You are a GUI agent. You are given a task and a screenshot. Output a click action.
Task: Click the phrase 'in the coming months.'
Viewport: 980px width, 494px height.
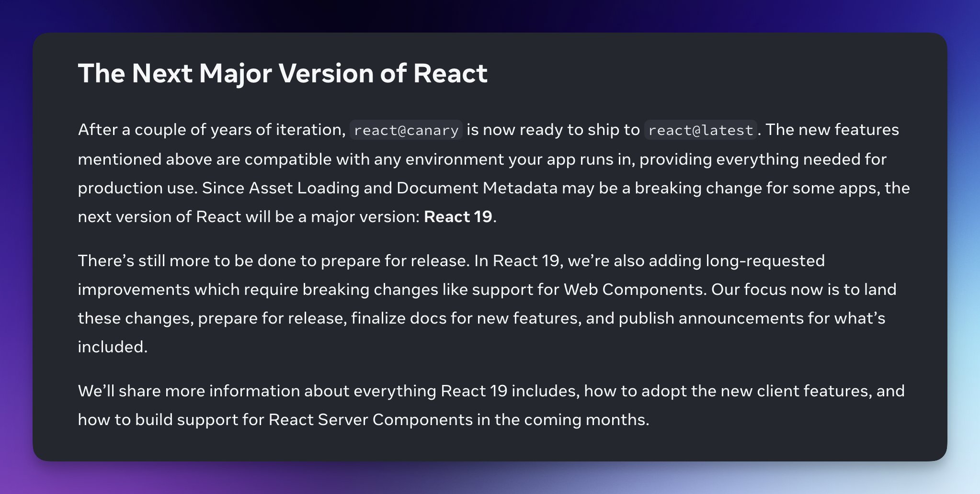pyautogui.click(x=563, y=420)
